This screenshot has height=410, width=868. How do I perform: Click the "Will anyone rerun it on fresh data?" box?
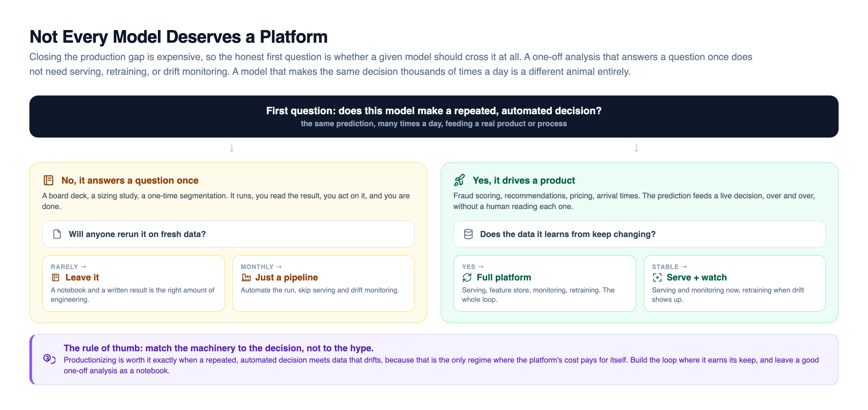(x=228, y=234)
